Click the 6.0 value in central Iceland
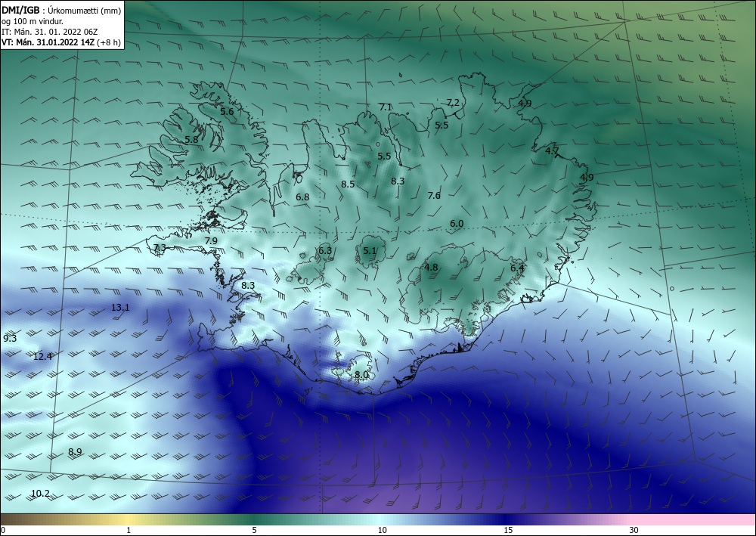 coord(457,224)
